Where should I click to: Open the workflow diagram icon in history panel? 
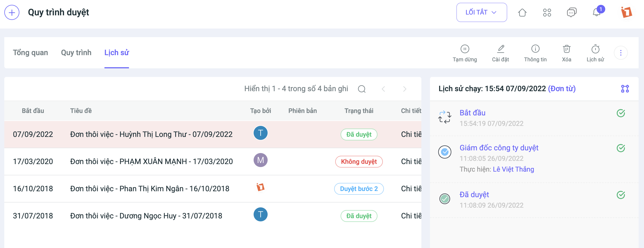pyautogui.click(x=625, y=88)
